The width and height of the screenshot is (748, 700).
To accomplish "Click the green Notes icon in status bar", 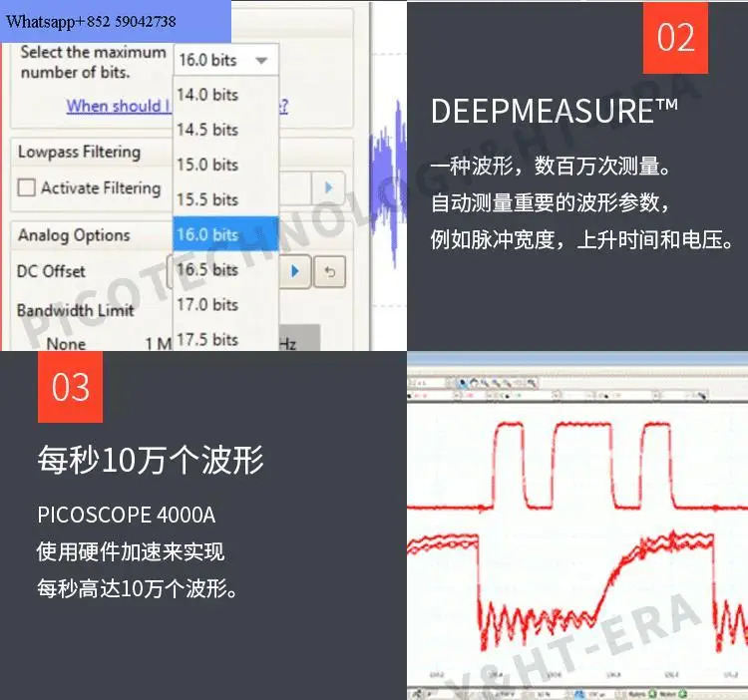I will pyautogui.click(x=682, y=694).
